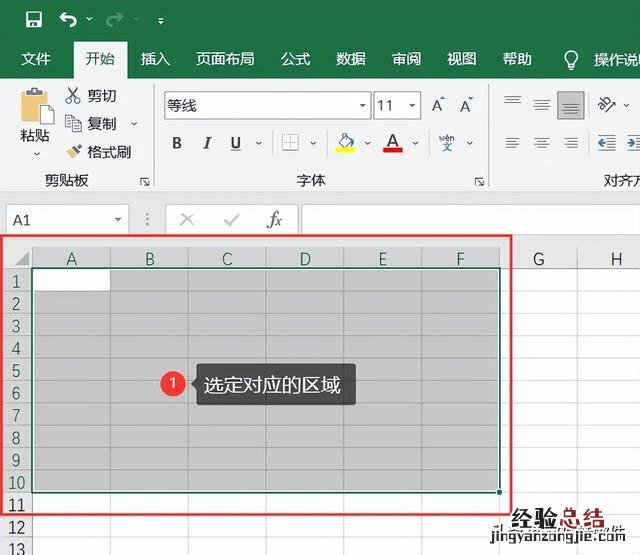Toggle Underline formatting
640x555 pixels.
236,143
